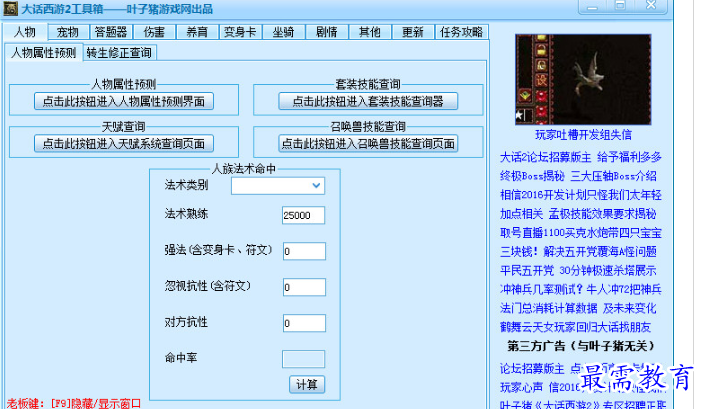Switch to the 宠物 tab

pos(68,32)
